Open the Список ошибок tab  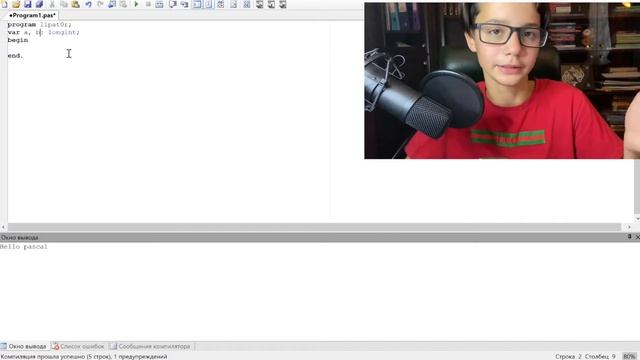[x=78, y=346]
